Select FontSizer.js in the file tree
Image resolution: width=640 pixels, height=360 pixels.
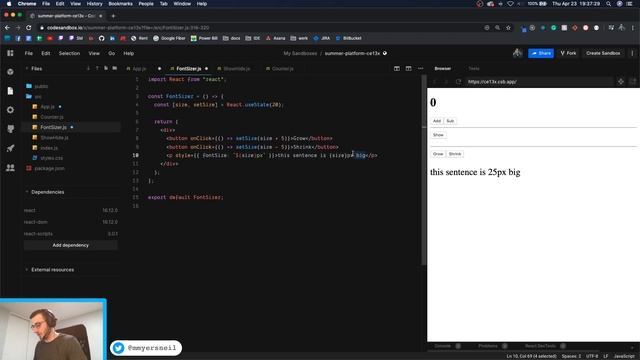(53, 127)
